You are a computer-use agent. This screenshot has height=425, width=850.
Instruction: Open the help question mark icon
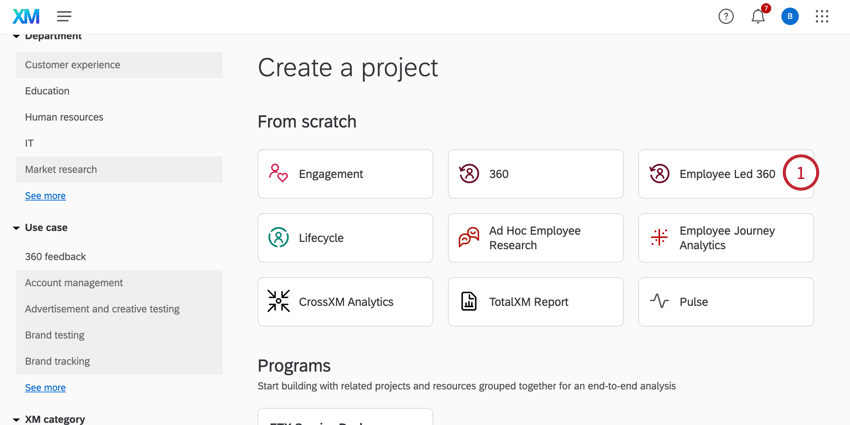tap(726, 16)
